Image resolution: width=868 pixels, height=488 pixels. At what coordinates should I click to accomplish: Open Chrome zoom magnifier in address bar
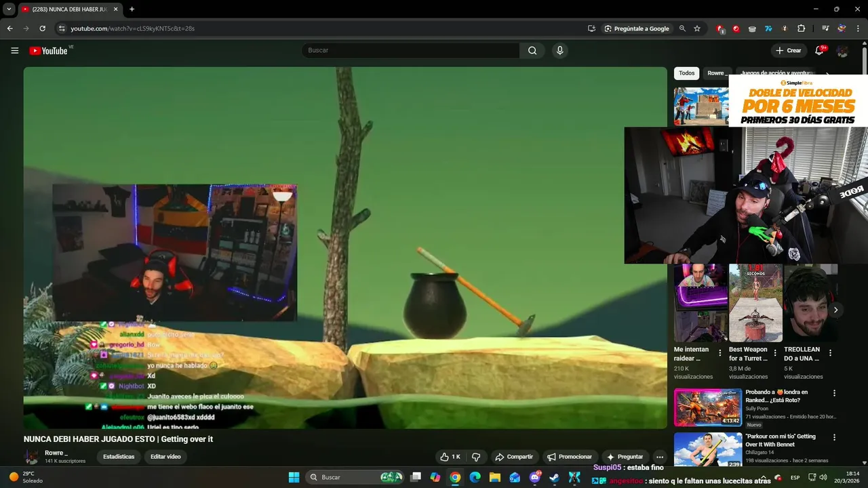tap(682, 28)
